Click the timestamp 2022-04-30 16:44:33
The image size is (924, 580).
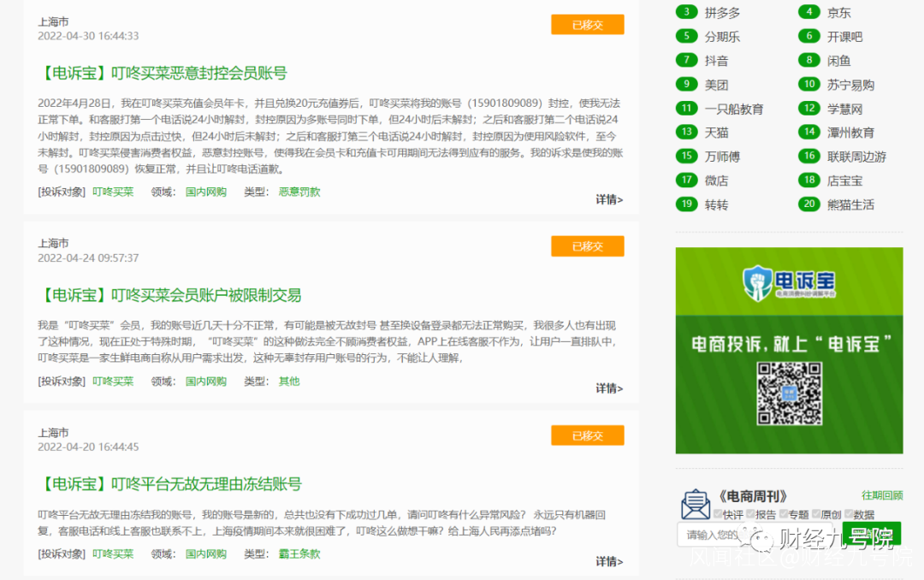[x=88, y=36]
